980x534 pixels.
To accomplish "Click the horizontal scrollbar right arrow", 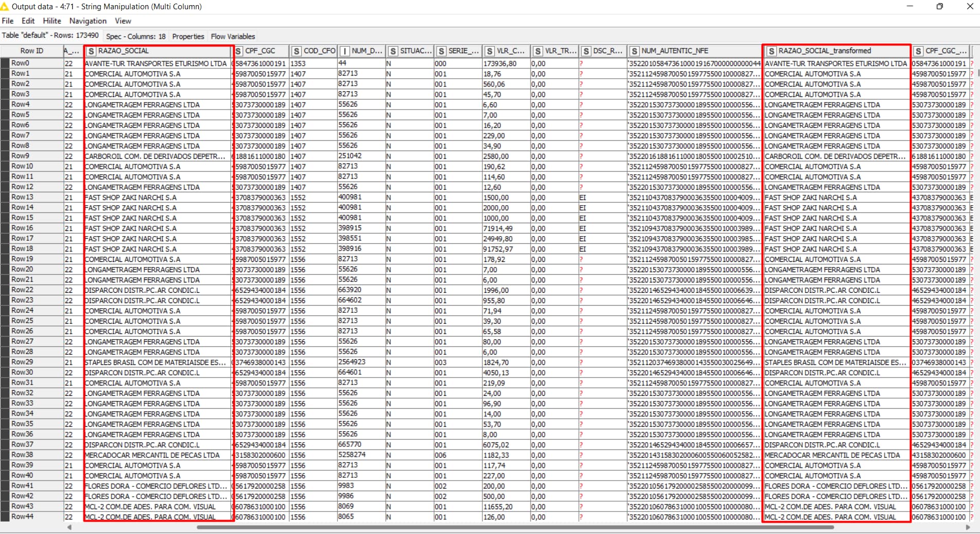I will [969, 527].
